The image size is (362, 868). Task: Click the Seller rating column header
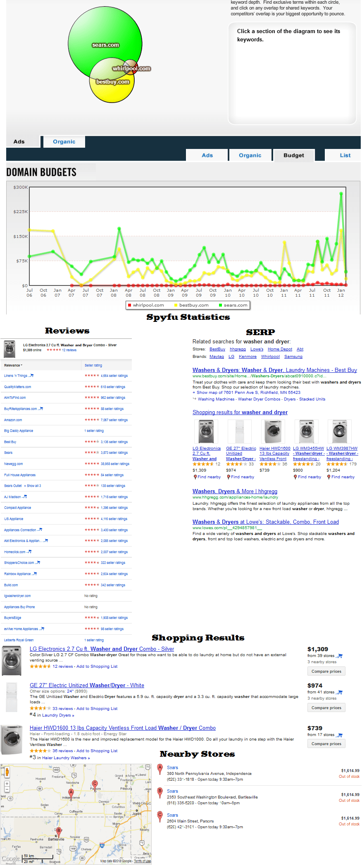[93, 365]
